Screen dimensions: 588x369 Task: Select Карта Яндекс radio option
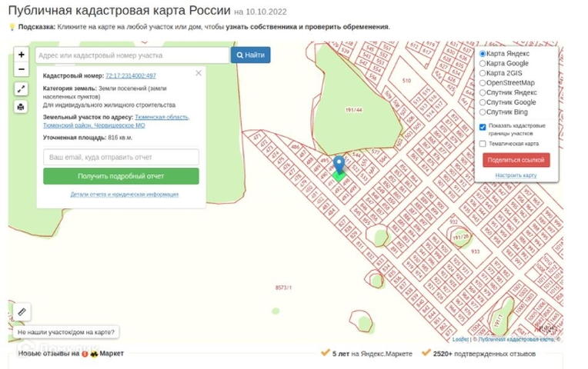pyautogui.click(x=483, y=54)
